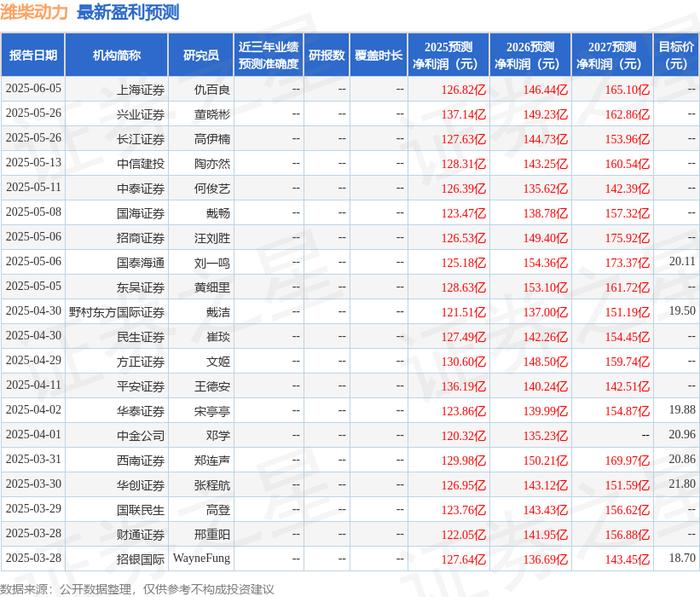This screenshot has height=597, width=700.
Task: Click the date 2025-04-11
Action: pyautogui.click(x=33, y=385)
